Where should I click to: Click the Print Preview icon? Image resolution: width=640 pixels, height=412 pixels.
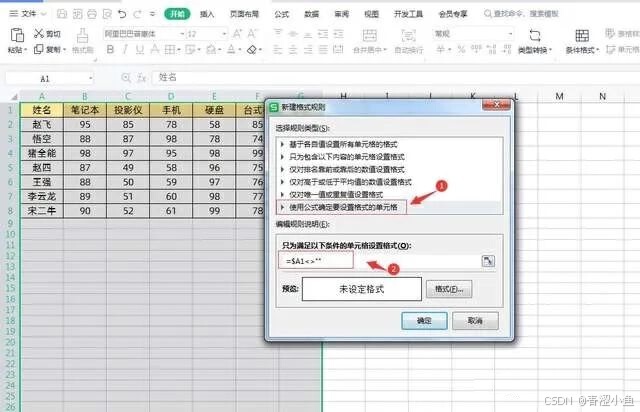click(107, 14)
